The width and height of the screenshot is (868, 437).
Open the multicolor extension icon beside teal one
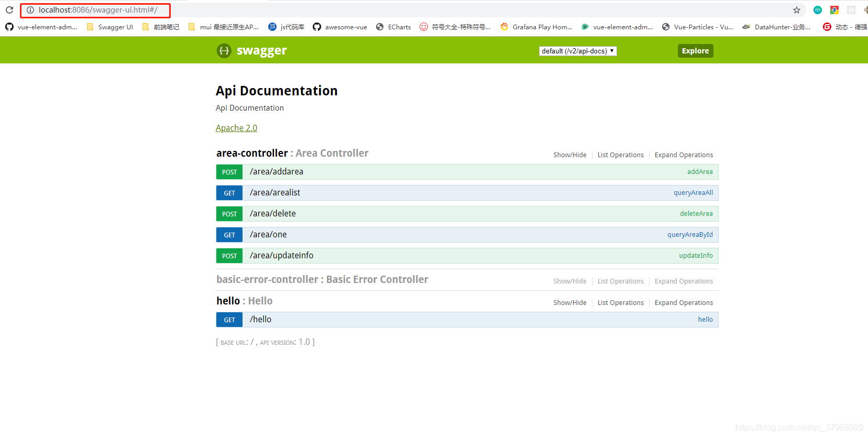[834, 10]
